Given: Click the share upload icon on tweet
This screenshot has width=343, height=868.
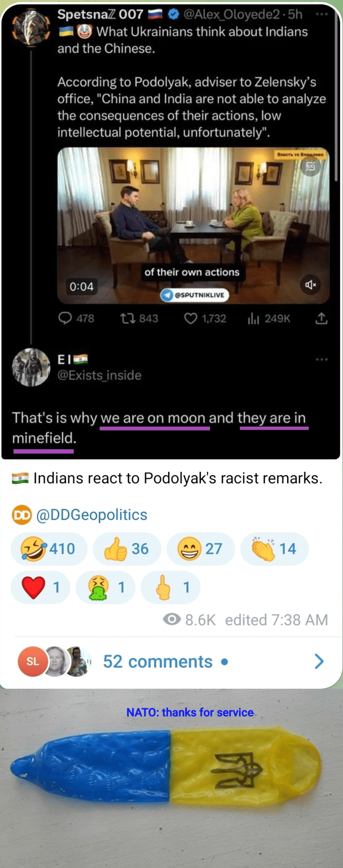Looking at the screenshot, I should [321, 318].
